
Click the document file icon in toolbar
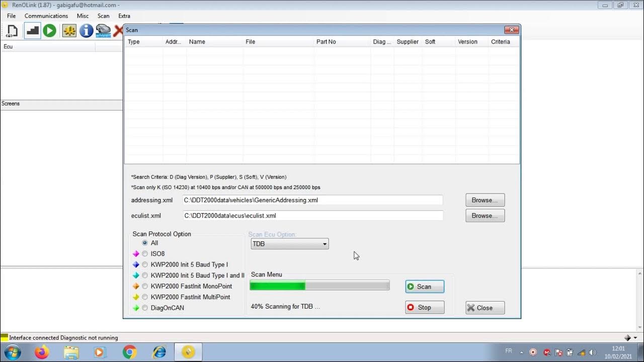coord(12,31)
